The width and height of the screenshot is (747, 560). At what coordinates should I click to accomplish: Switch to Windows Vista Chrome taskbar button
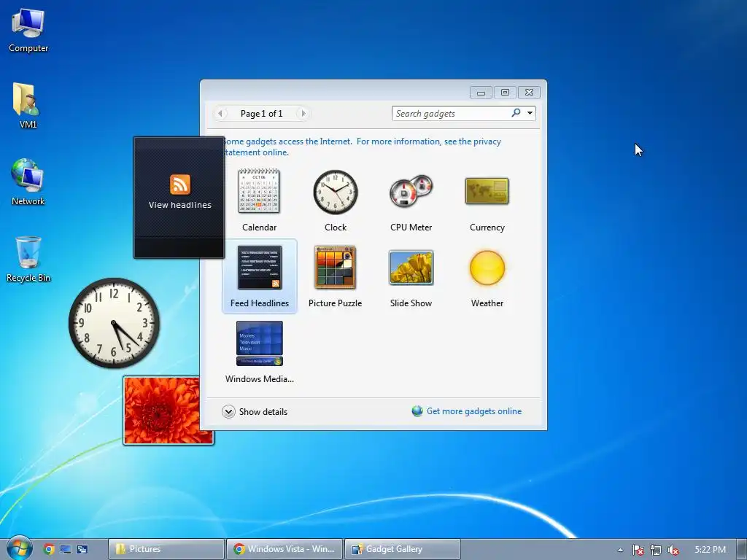[285, 549]
